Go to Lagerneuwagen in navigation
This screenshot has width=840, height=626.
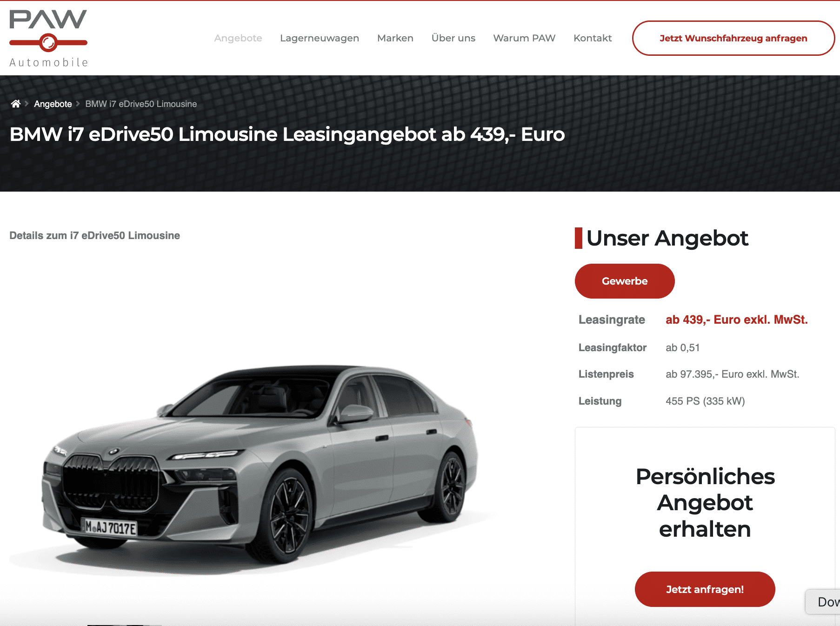pyautogui.click(x=320, y=38)
